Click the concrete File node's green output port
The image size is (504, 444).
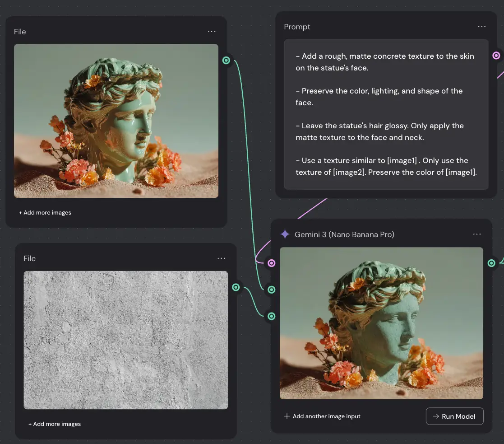[x=236, y=287]
